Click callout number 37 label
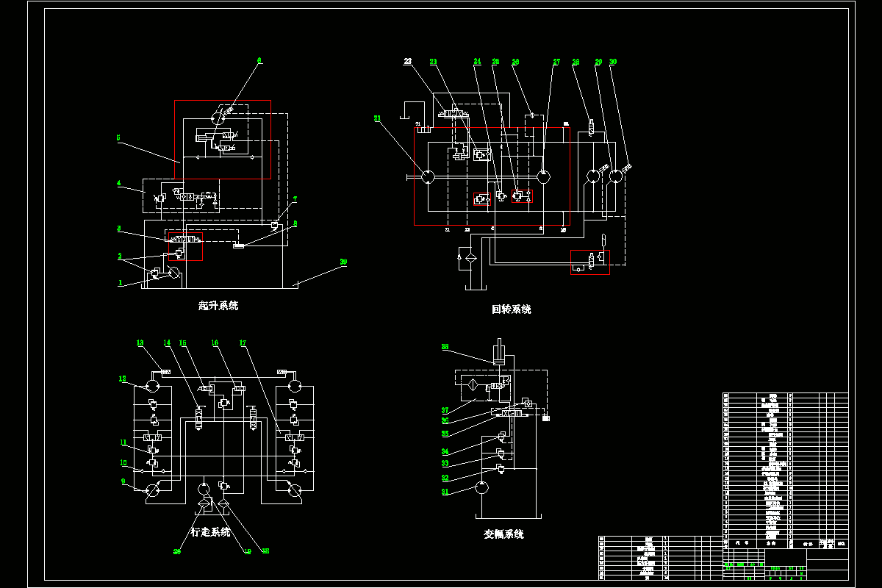Viewport: 882px width, 588px height. point(445,411)
